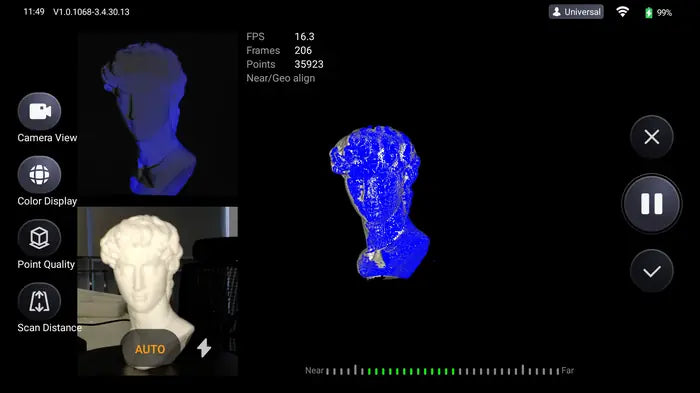Tap the battery indicator icon
This screenshot has width=700, height=393.
coord(649,13)
